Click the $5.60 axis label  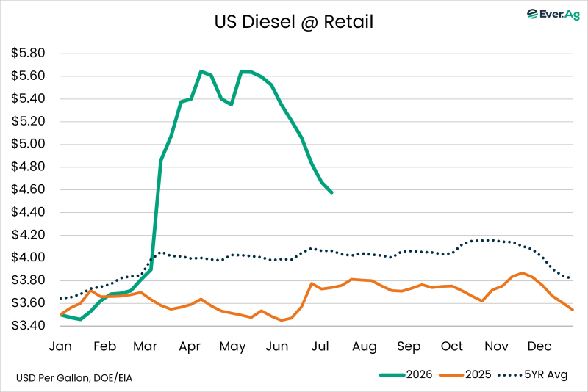pos(28,76)
